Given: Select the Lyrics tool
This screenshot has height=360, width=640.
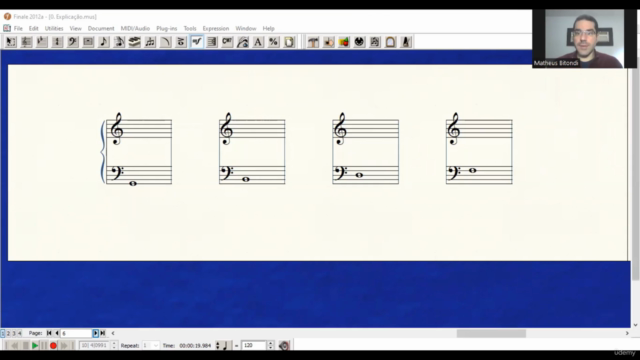Looking at the screenshot, I should [x=243, y=42].
